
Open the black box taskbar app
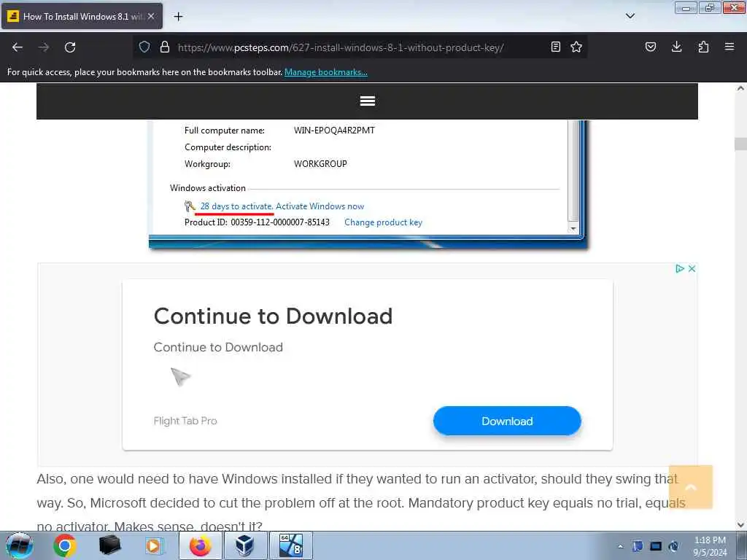click(x=109, y=545)
